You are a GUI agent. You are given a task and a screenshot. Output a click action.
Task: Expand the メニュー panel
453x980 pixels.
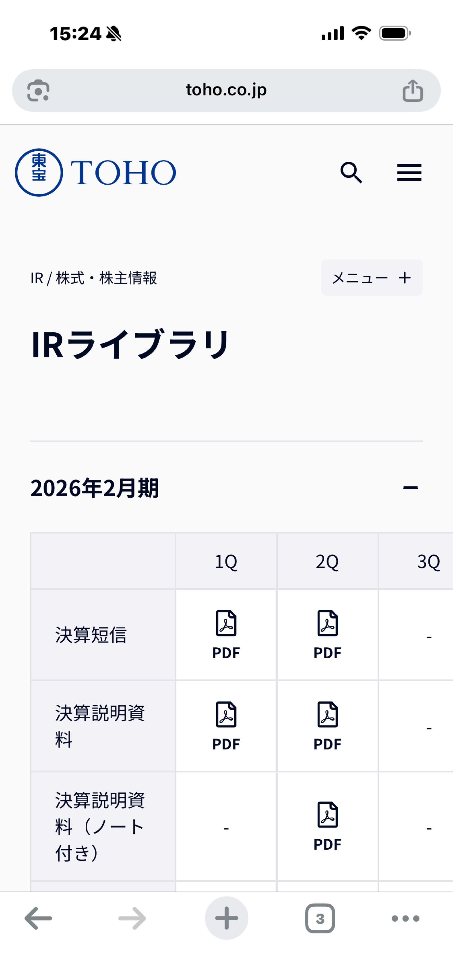[x=372, y=277]
